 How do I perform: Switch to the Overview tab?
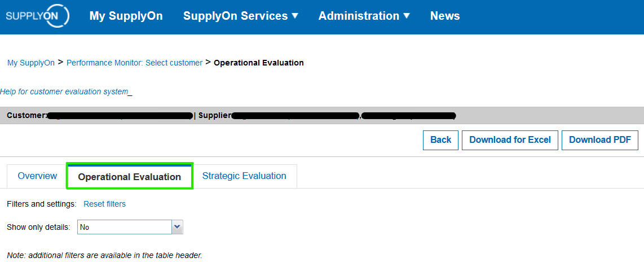(37, 176)
